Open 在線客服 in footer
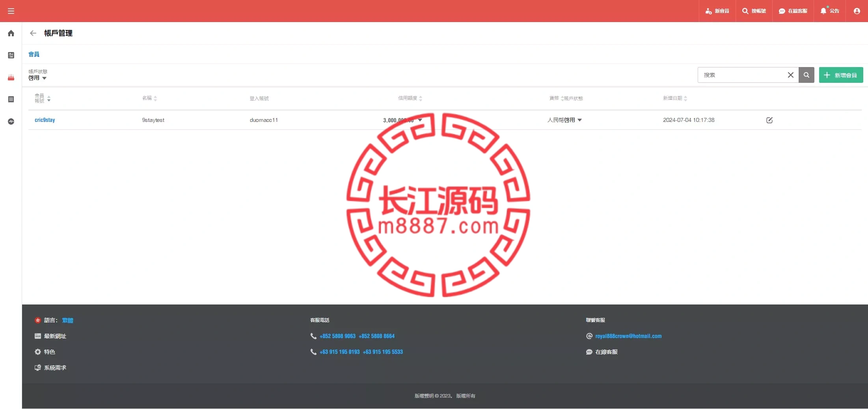This screenshot has height=409, width=868. [606, 352]
